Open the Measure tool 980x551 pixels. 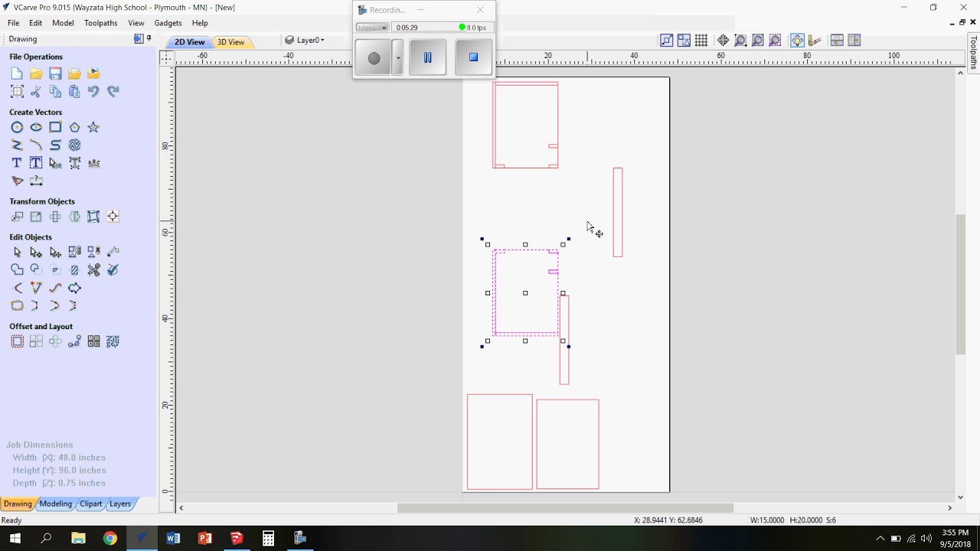pyautogui.click(x=113, y=252)
